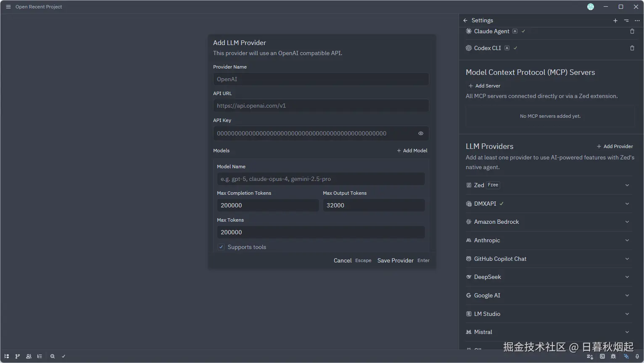Open the user avatar menu
The image size is (644, 363).
[x=591, y=7]
